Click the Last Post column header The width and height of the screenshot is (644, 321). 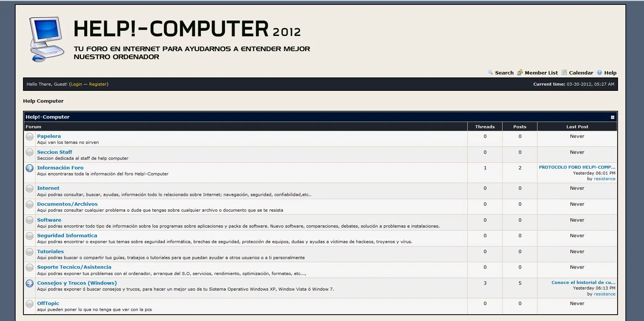pyautogui.click(x=577, y=127)
